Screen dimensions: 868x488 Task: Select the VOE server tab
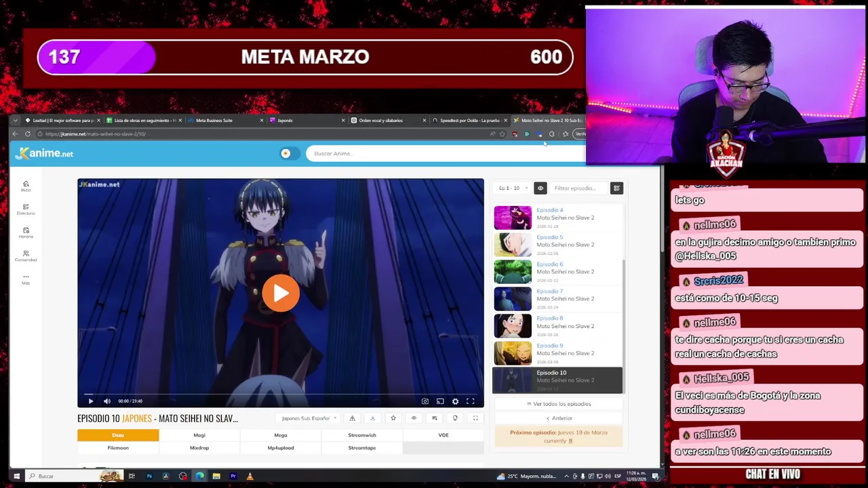coord(443,435)
